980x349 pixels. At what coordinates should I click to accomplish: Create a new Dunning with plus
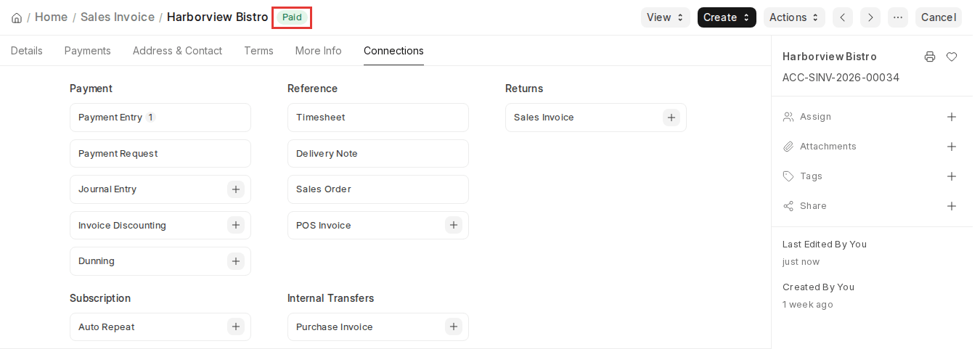point(236,261)
